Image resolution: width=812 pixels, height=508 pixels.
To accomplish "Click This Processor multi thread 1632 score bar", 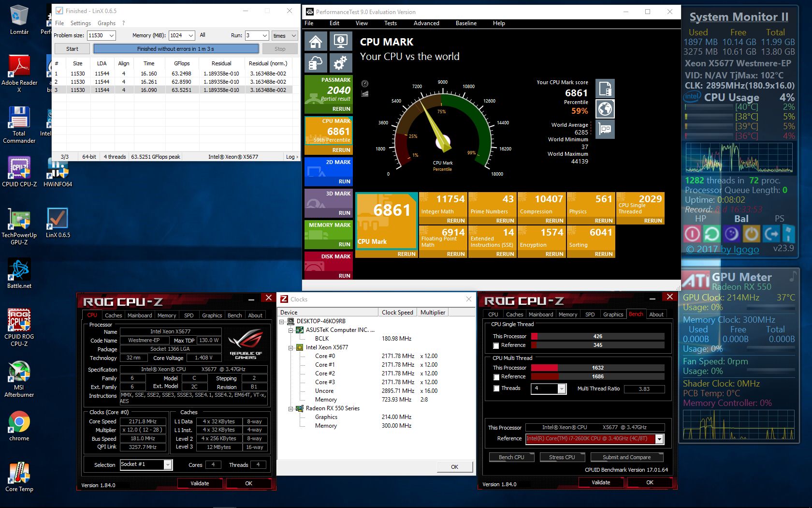I will pyautogui.click(x=597, y=368).
